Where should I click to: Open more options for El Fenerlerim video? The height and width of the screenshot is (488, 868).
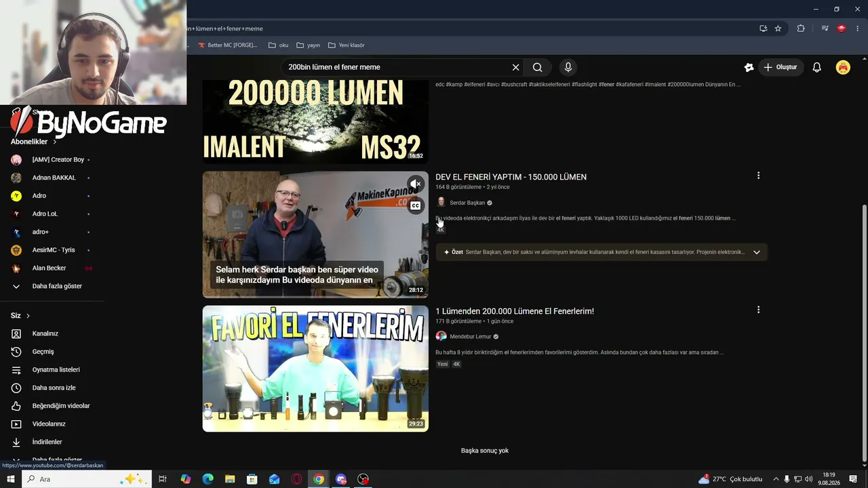click(758, 310)
